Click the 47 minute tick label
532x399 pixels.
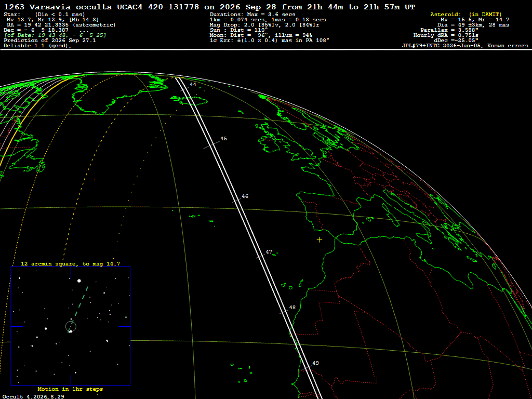coord(269,252)
